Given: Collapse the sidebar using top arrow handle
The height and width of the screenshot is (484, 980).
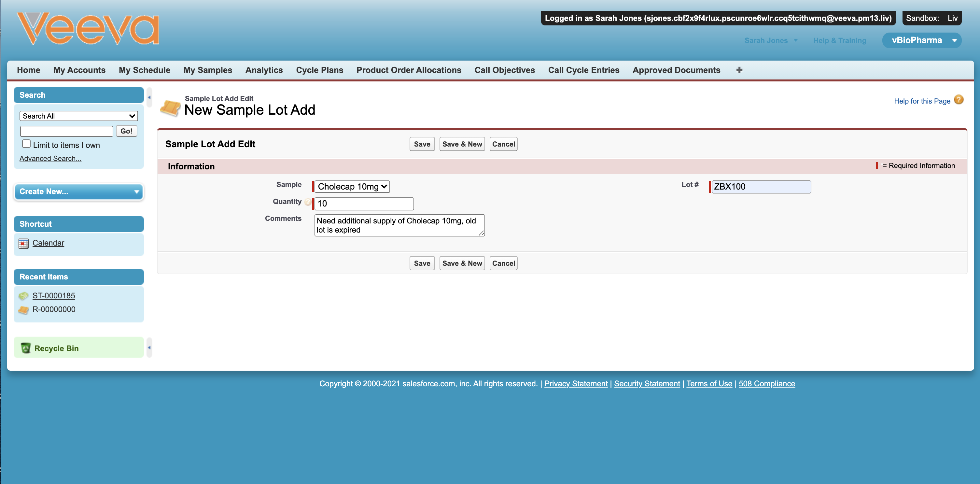Looking at the screenshot, I should click(x=149, y=98).
